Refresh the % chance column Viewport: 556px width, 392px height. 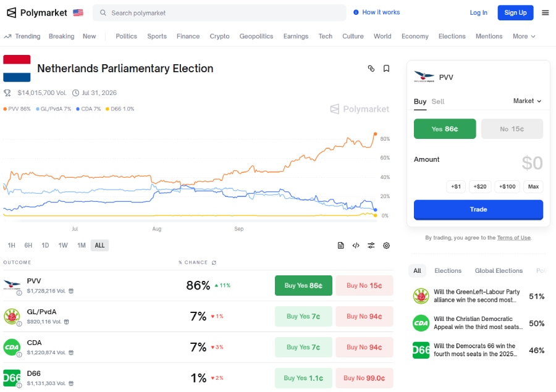(214, 262)
